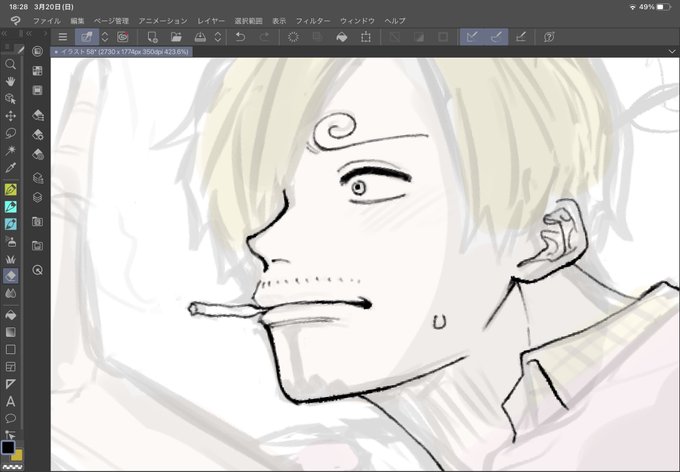
Task: Click the Clear selection dotted circle icon
Action: (294, 37)
